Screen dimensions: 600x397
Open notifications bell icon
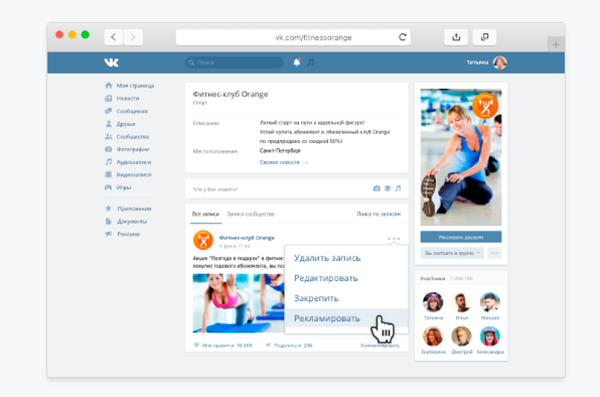pos(297,62)
